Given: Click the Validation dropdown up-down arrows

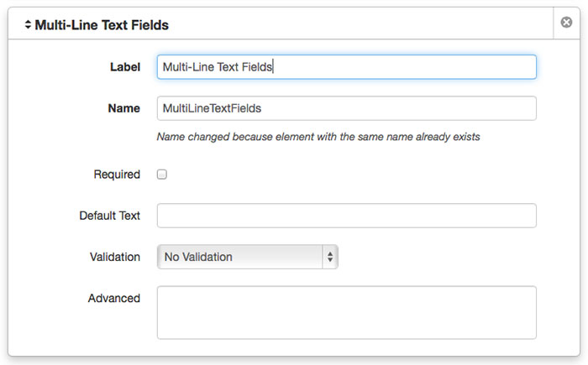Looking at the screenshot, I should pyautogui.click(x=330, y=257).
